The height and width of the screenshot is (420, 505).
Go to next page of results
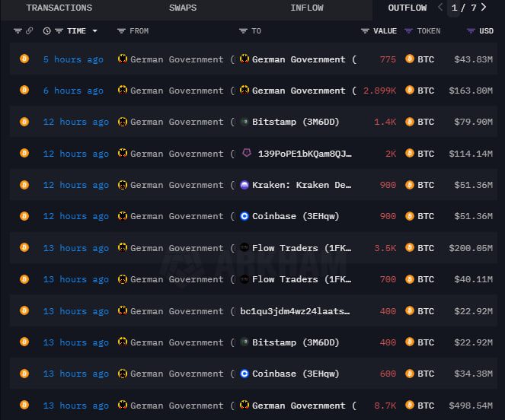[x=484, y=7]
